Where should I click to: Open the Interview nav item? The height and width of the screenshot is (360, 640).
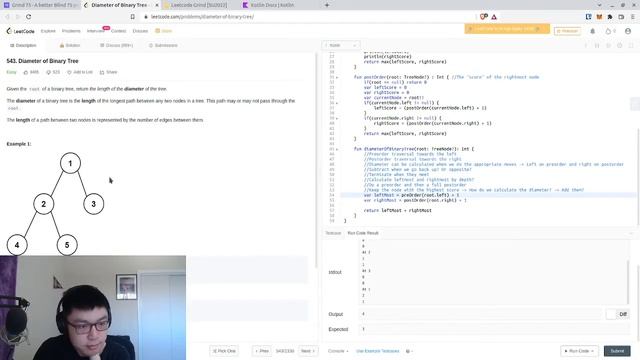pyautogui.click(x=95, y=31)
